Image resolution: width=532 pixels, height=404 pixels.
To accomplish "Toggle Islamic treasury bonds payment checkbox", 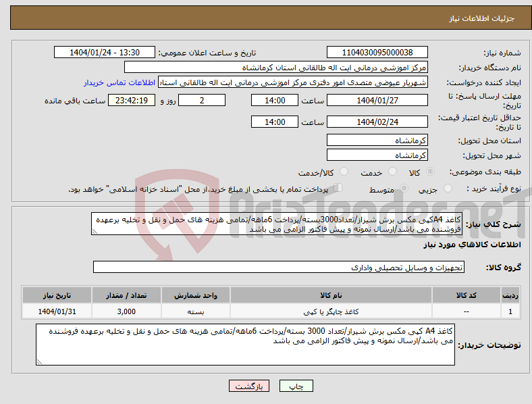I will 338,188.
